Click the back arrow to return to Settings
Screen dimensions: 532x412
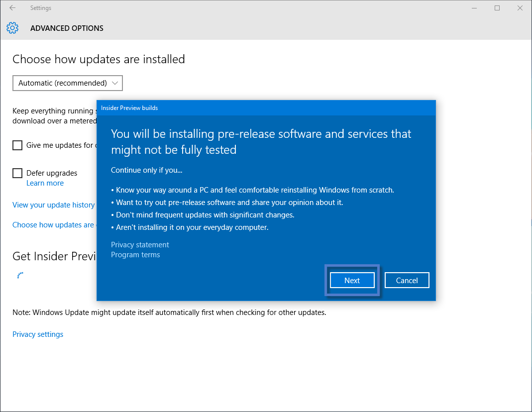pos(12,7)
